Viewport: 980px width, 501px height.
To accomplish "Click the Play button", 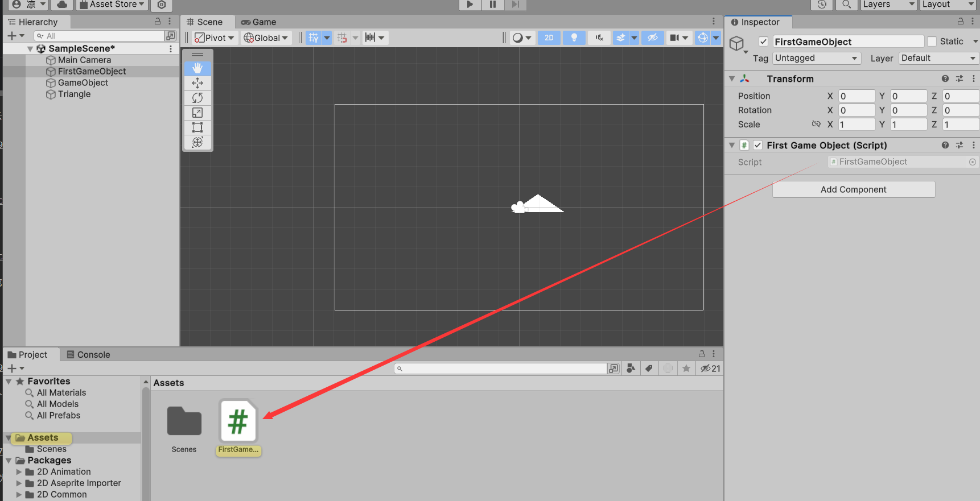I will point(470,5).
